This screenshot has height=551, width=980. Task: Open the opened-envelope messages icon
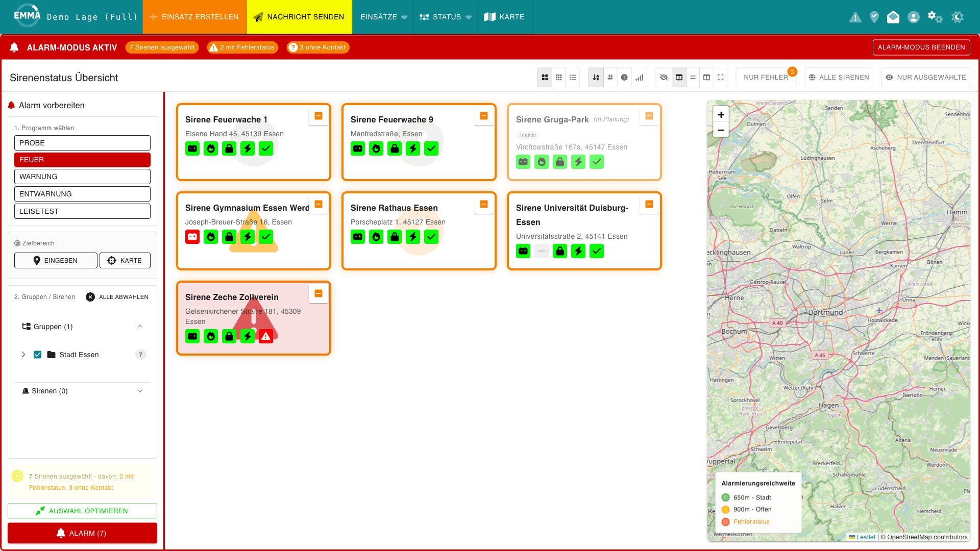[893, 17]
